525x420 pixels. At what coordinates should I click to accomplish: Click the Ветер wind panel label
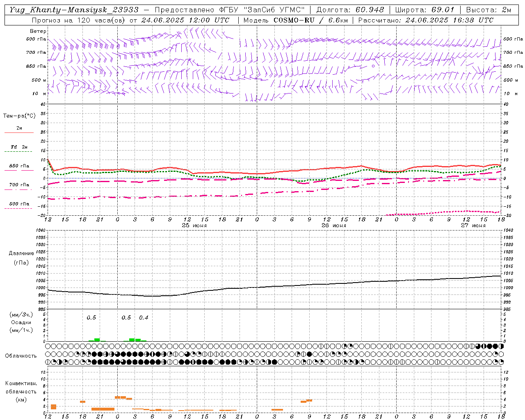tap(38, 31)
